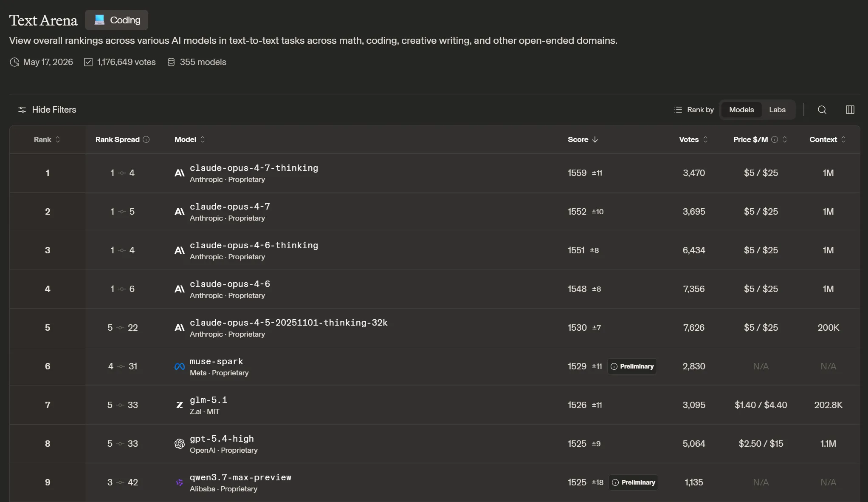Screen dimensions: 868x502
Task: Click the Preliminary badge on qwen3.7-max-preview row
Action: point(633,482)
